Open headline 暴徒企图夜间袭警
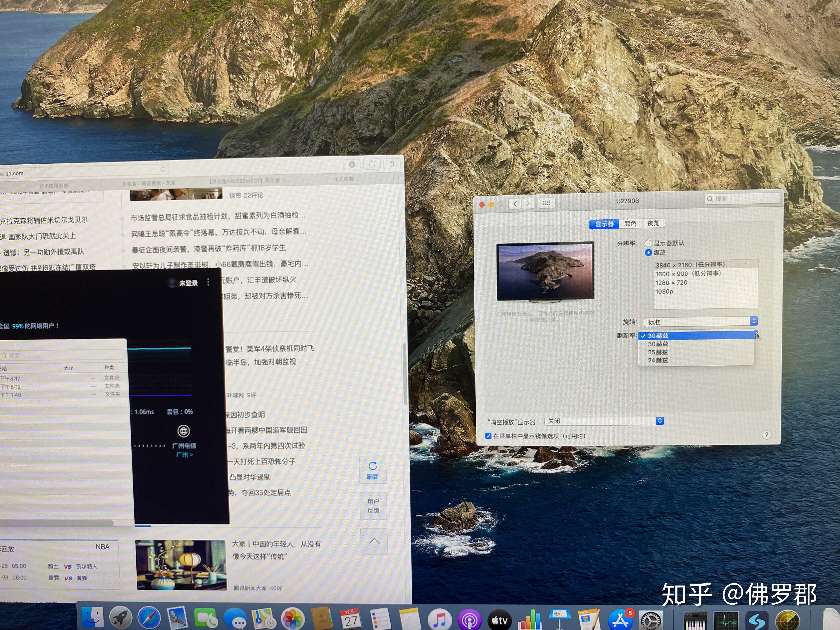This screenshot has width=840, height=630. [209, 249]
